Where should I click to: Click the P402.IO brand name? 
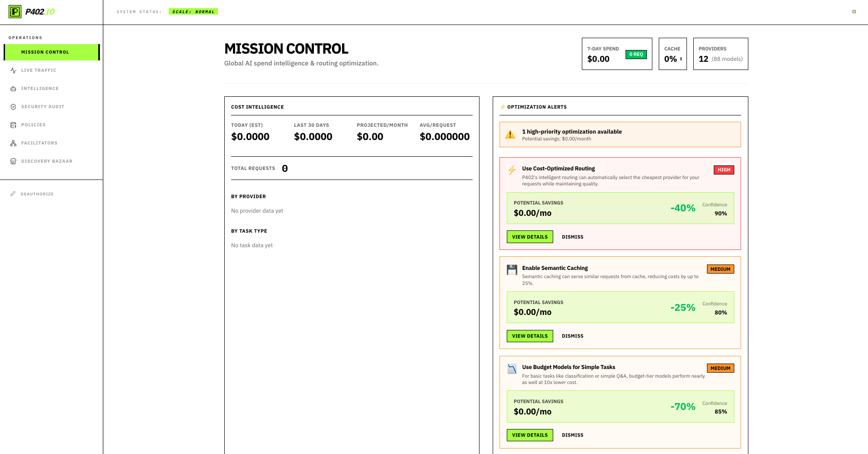click(40, 12)
